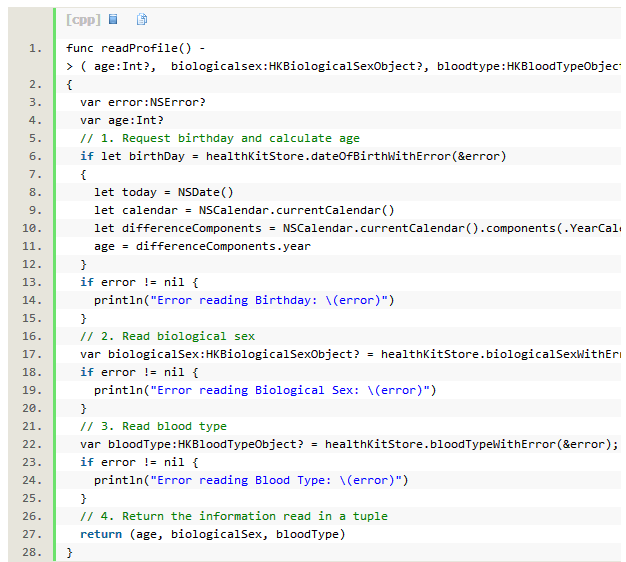Viewport: 626px width, 562px height.
Task: Click the copy code icon
Action: (x=142, y=20)
